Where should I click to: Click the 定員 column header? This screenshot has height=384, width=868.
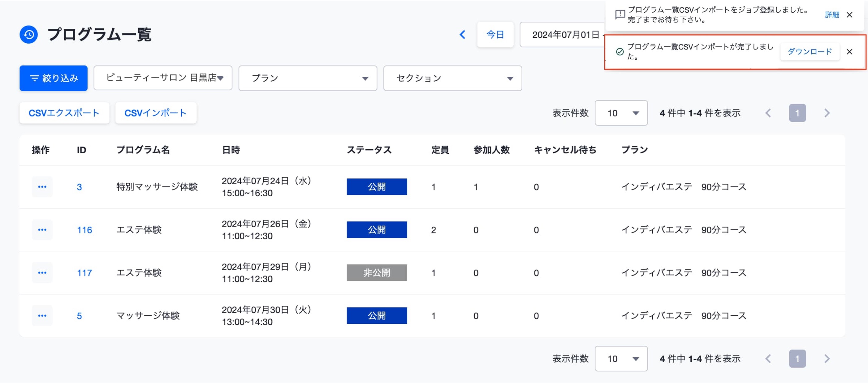click(x=440, y=150)
